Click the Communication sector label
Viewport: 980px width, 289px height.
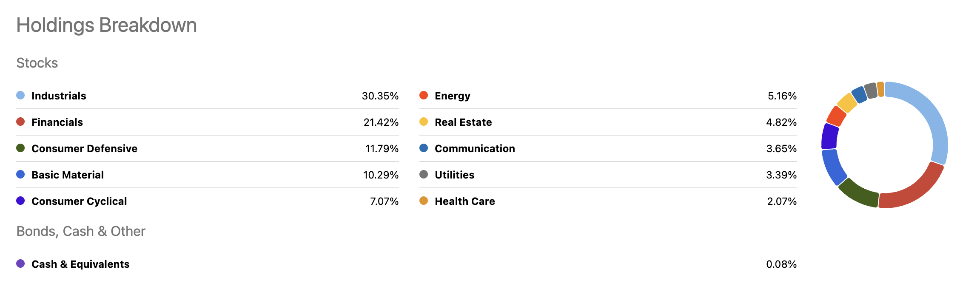pyautogui.click(x=475, y=149)
